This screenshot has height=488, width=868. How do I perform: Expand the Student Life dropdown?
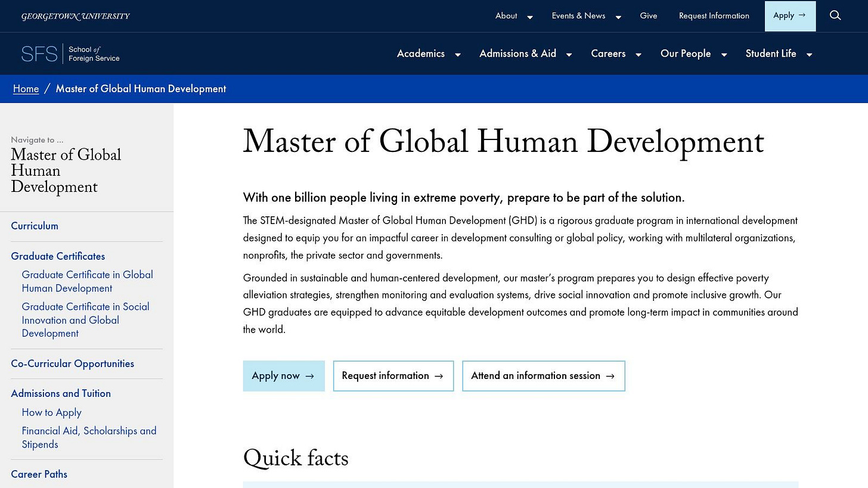tap(809, 54)
